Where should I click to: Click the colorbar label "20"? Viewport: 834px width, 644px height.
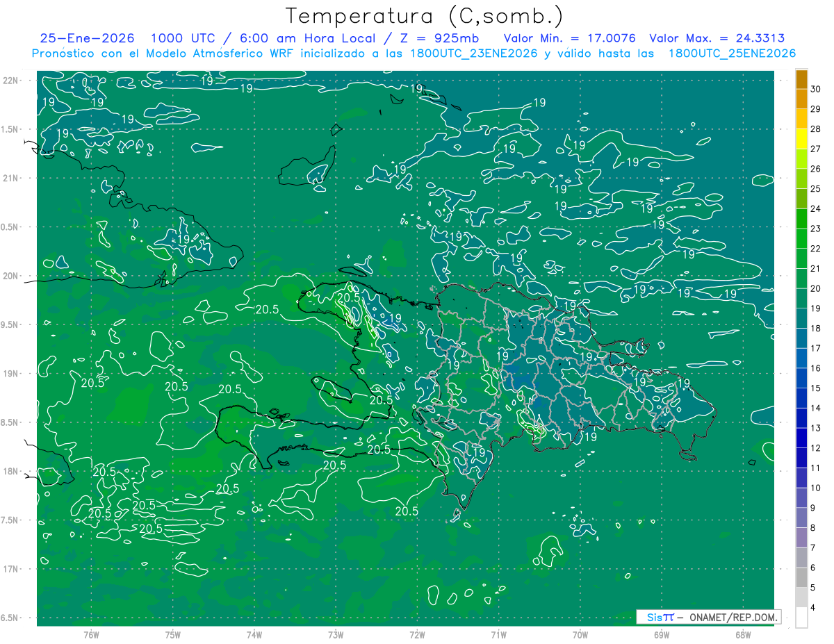[816, 288]
